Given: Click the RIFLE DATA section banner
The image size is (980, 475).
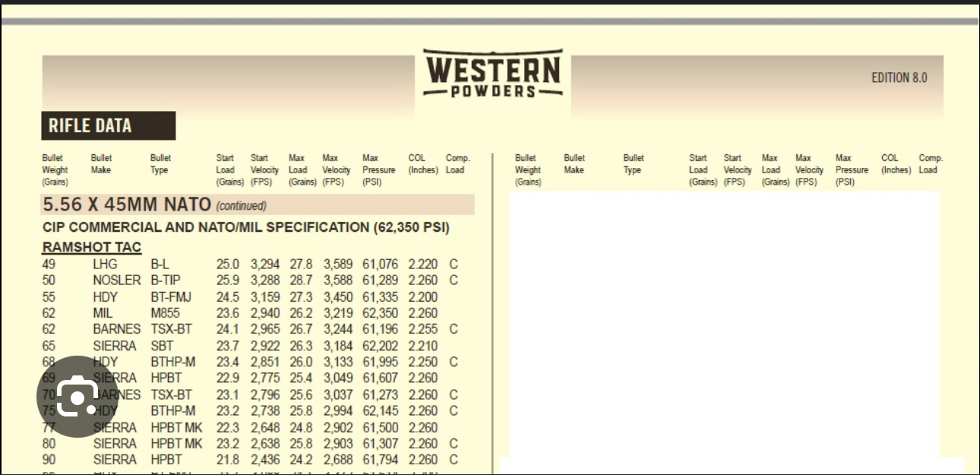Looking at the screenshot, I should [108, 126].
